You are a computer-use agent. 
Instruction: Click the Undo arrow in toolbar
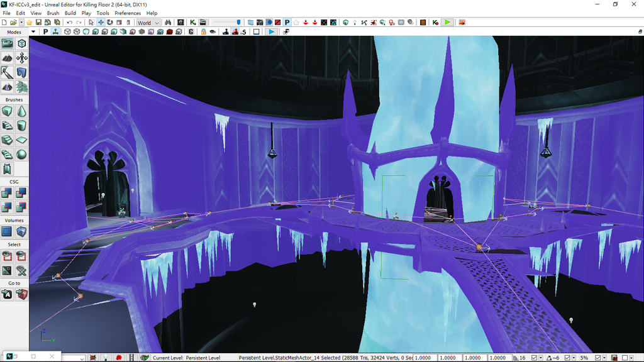[x=70, y=23]
